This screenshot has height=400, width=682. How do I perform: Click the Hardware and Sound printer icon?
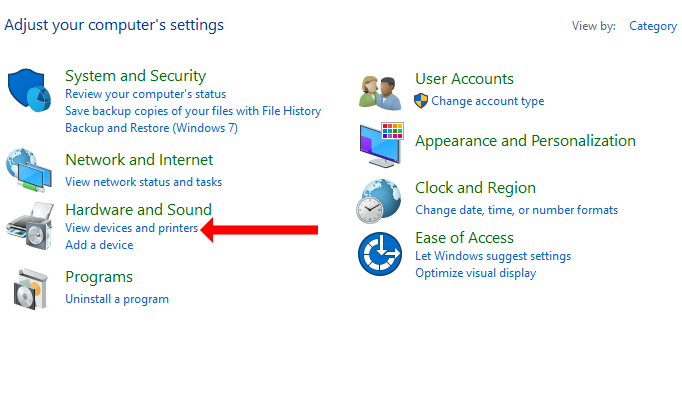pos(30,226)
